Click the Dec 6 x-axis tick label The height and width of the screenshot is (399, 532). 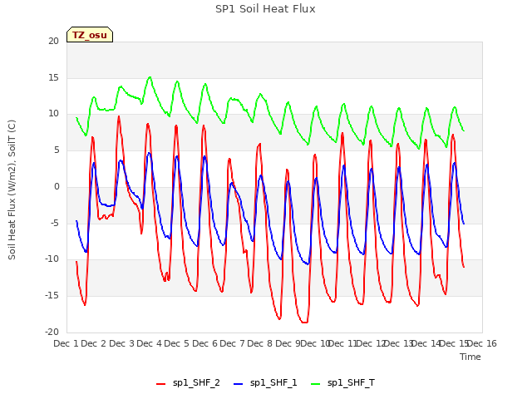204,343
